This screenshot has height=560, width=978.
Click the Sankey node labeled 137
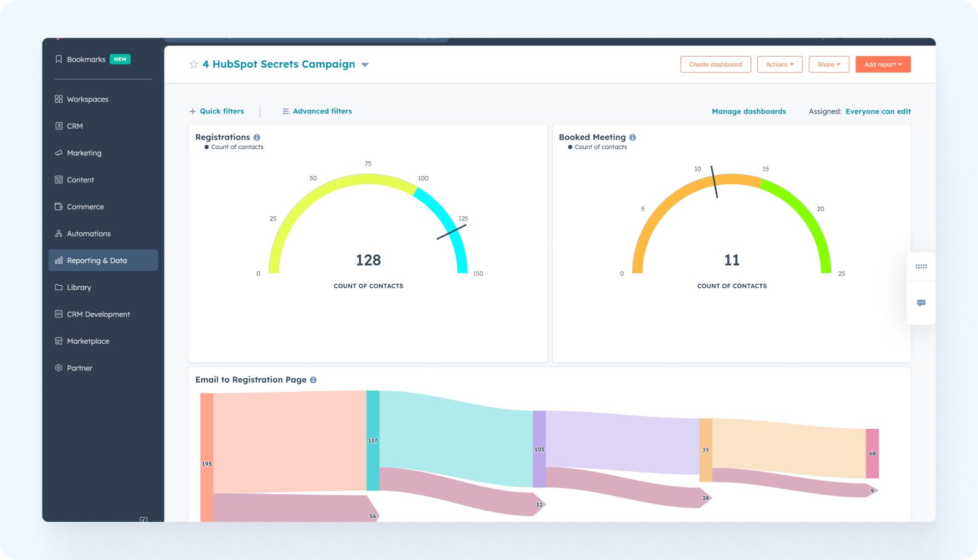(x=373, y=440)
